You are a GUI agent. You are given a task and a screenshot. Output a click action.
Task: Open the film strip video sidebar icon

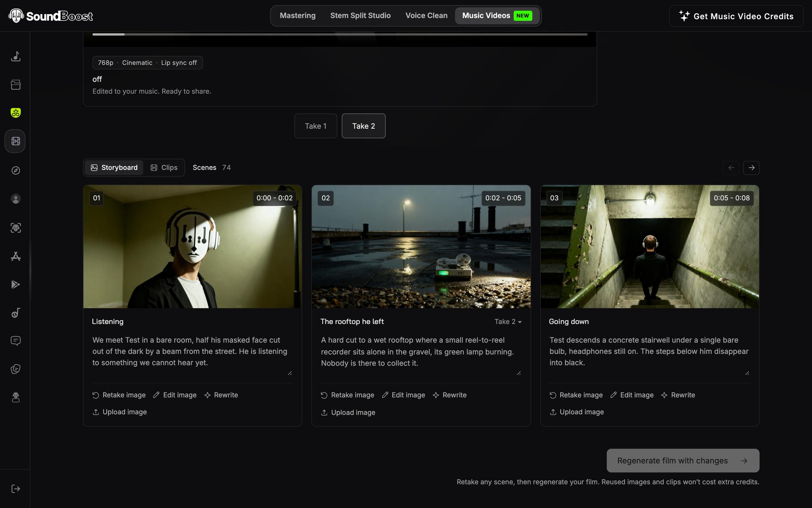coord(15,141)
